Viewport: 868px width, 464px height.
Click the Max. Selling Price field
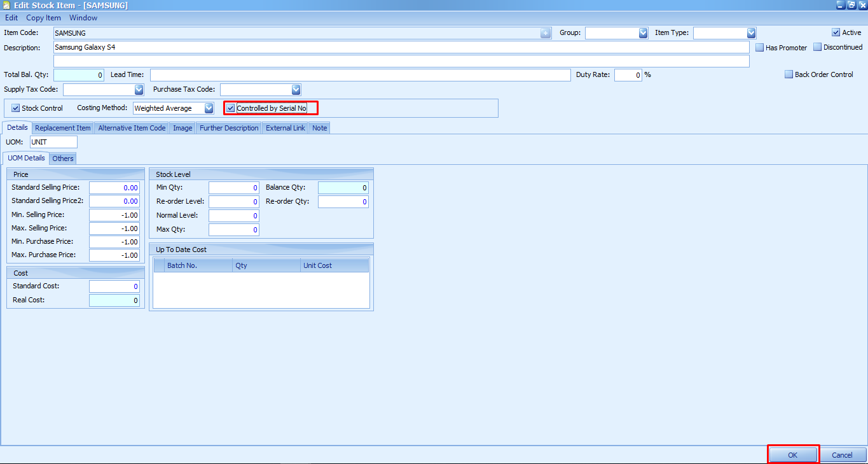114,228
